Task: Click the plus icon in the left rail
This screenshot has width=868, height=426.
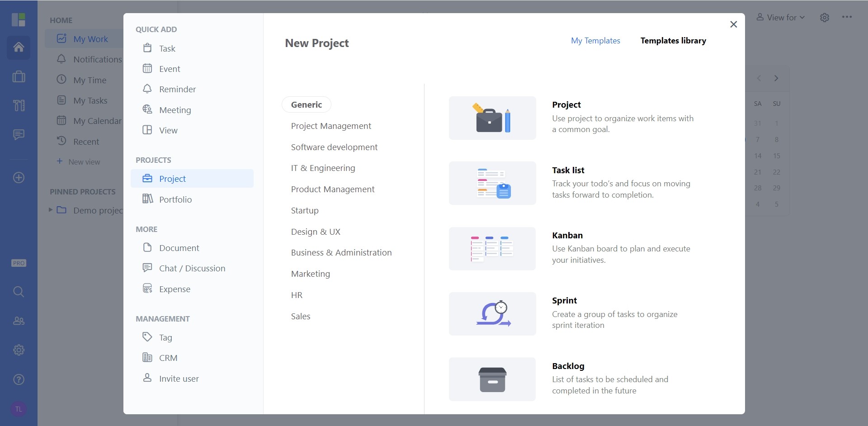Action: click(18, 178)
